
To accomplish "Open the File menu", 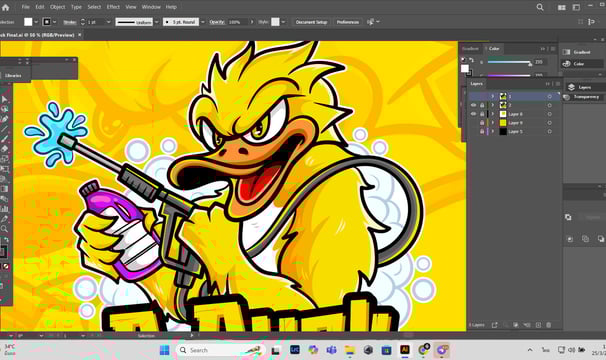I will coord(26,7).
